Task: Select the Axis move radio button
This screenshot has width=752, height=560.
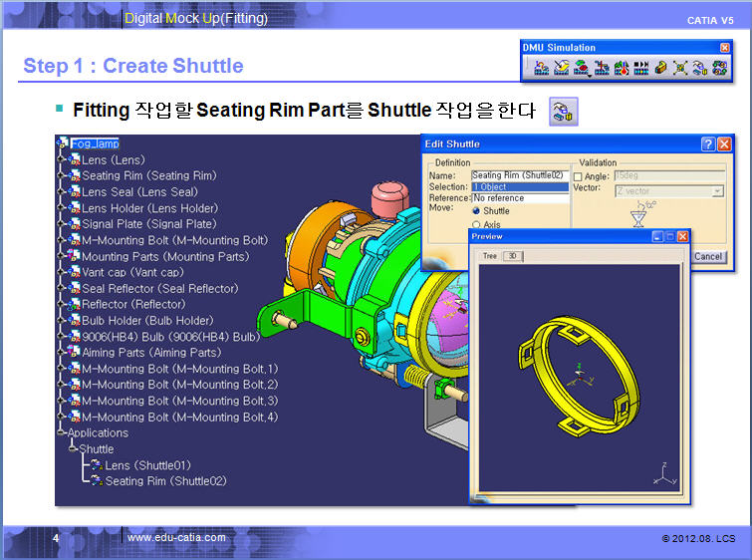Action: point(476,225)
